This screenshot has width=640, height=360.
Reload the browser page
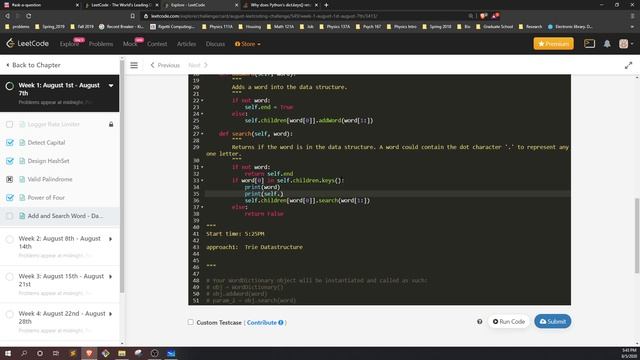tap(29, 16)
